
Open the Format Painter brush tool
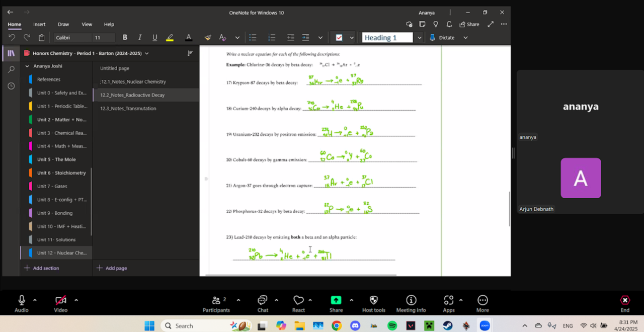[x=208, y=38]
